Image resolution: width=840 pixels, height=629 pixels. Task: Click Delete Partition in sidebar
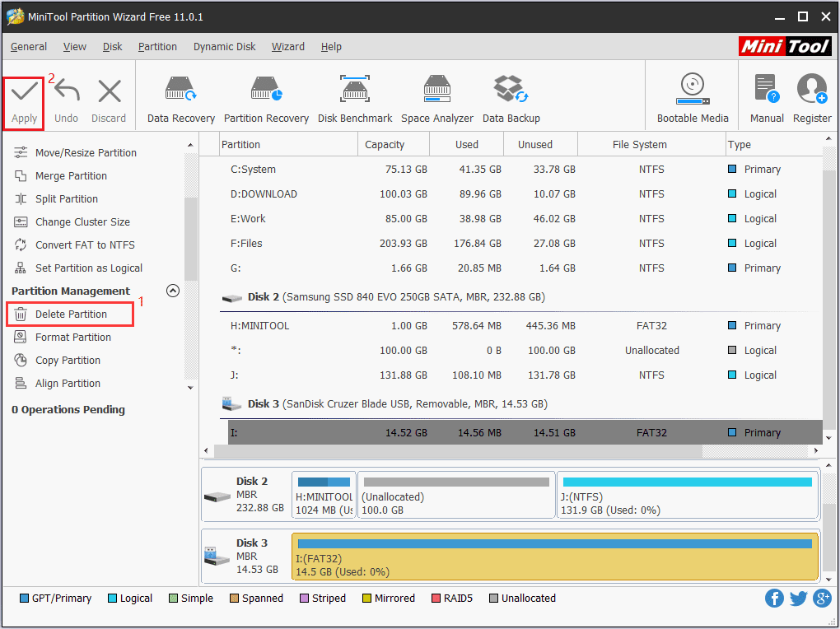coord(71,314)
